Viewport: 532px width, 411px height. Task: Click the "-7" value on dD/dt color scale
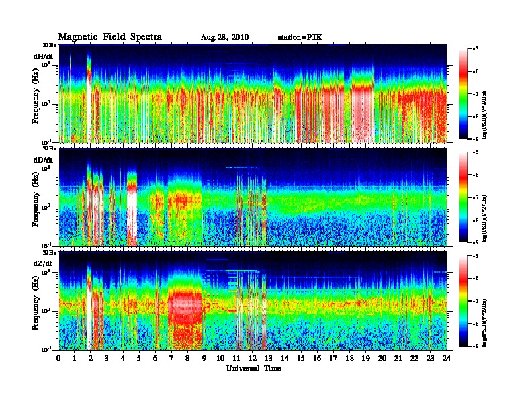click(x=475, y=197)
